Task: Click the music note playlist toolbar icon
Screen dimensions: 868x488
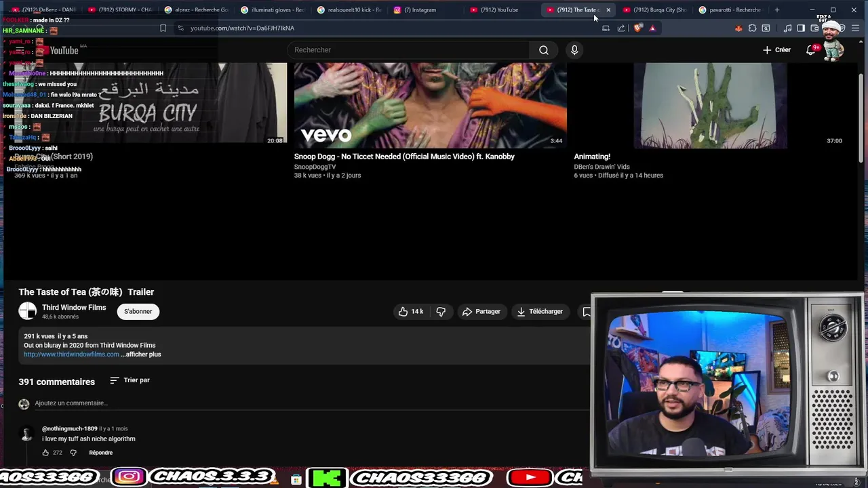Action: tap(787, 28)
